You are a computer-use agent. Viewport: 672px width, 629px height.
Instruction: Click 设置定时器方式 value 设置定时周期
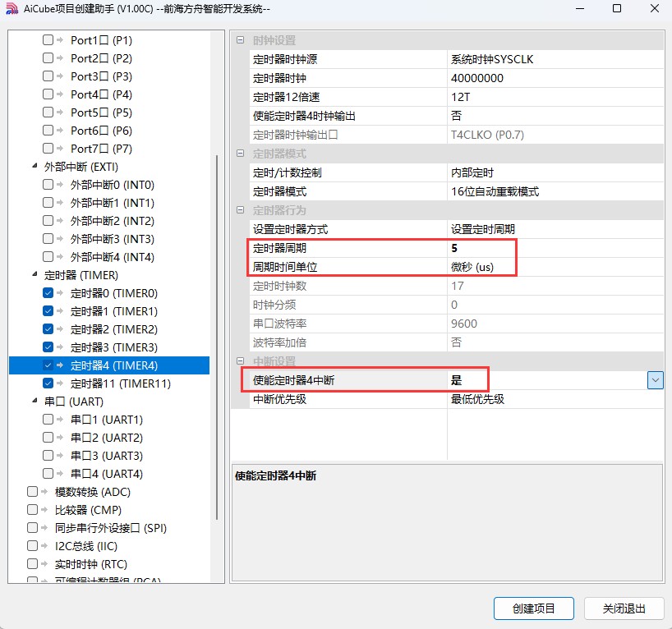(x=555, y=229)
